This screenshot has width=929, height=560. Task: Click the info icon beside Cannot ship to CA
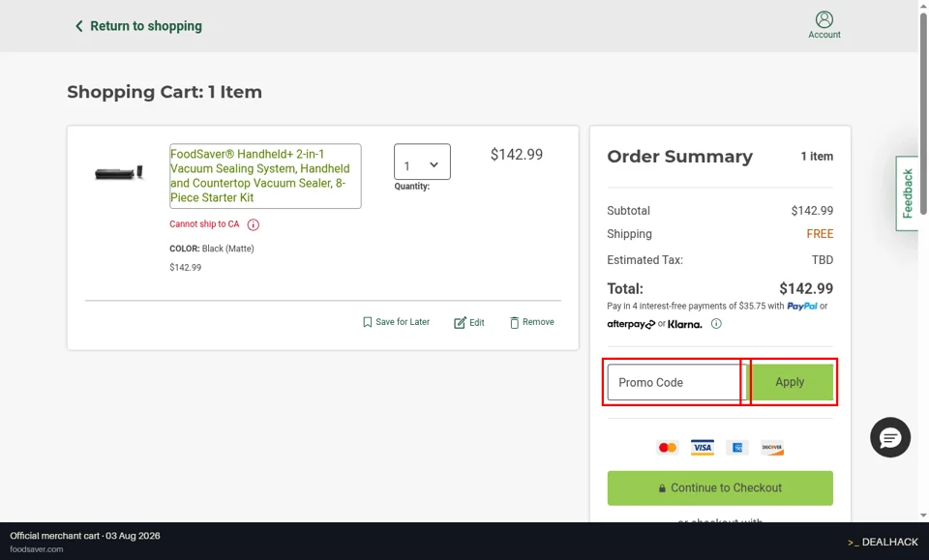point(253,224)
